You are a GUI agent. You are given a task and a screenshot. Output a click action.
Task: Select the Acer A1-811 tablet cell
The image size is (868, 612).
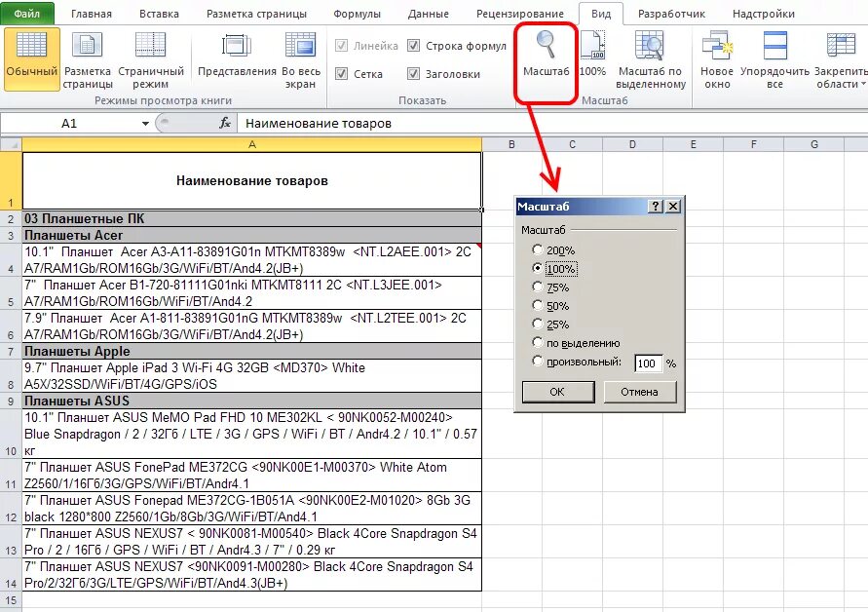(252, 326)
